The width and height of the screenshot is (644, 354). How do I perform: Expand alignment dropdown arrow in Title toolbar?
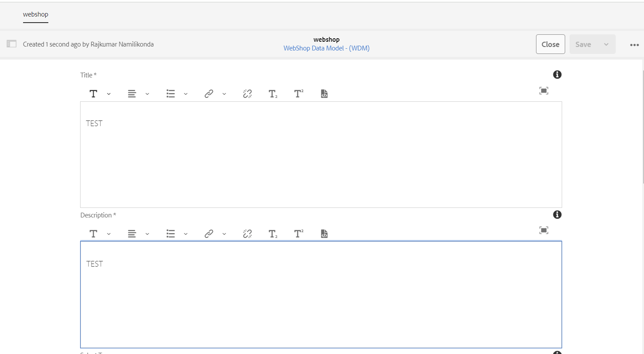[x=147, y=94]
